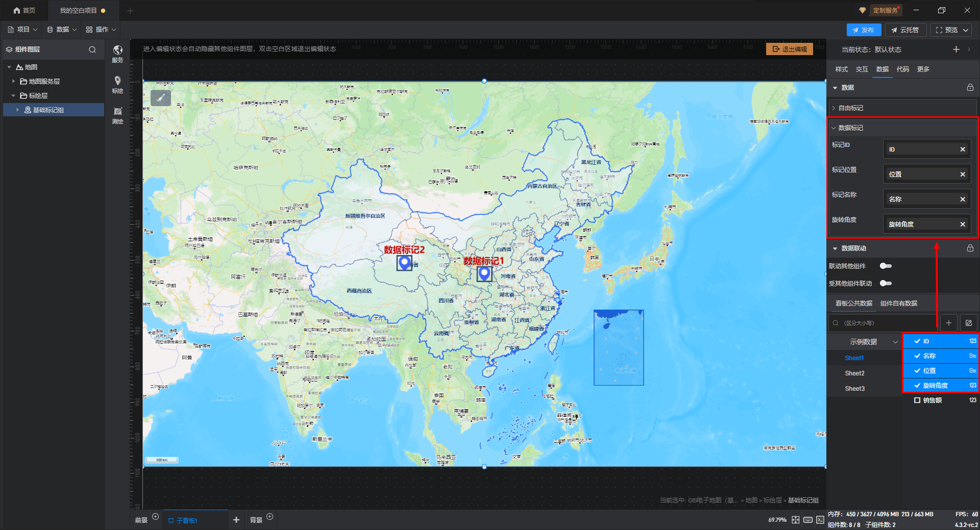Image resolution: width=980 pixels, height=530 pixels.
Task: Add a new sub-board tab
Action: (236, 520)
